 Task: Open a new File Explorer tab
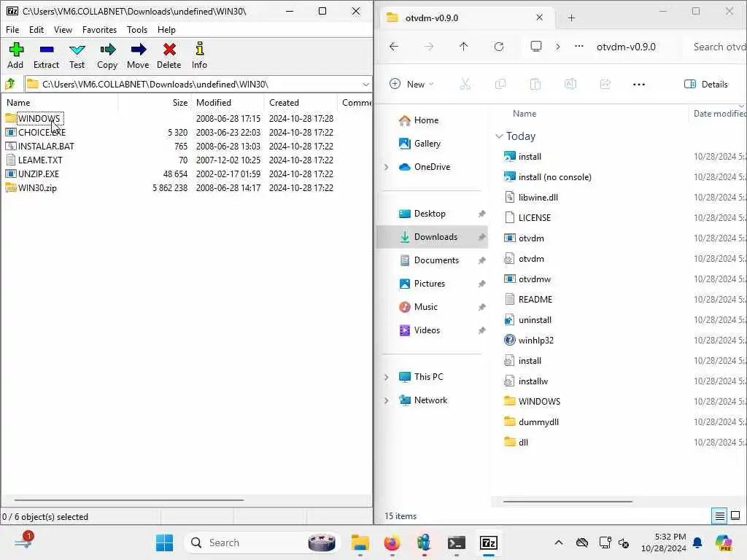(571, 18)
